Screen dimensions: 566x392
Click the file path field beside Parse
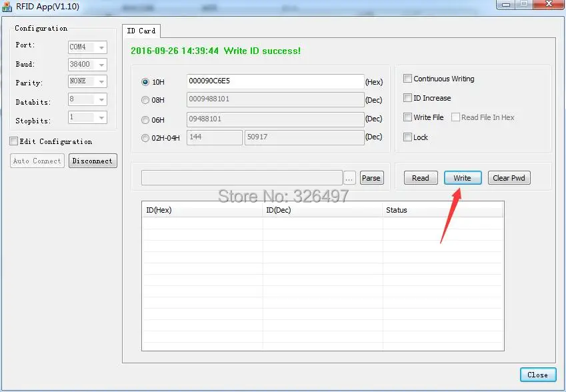click(x=242, y=178)
